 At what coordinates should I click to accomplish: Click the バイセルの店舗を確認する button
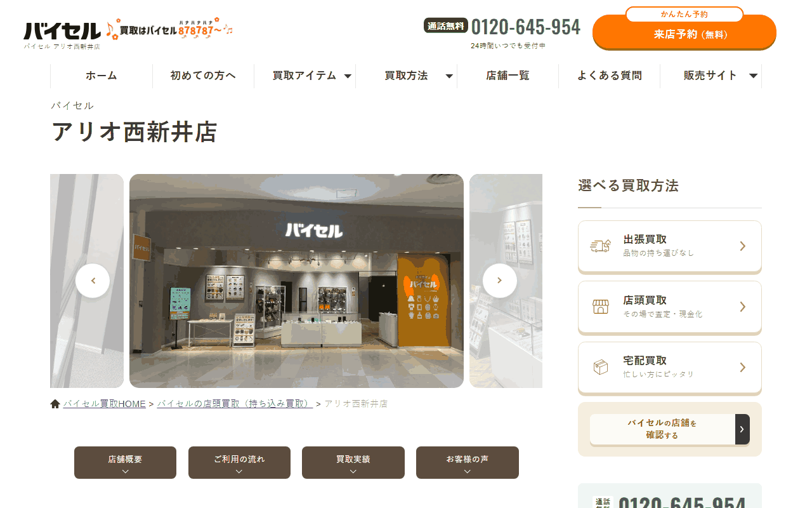(x=670, y=429)
